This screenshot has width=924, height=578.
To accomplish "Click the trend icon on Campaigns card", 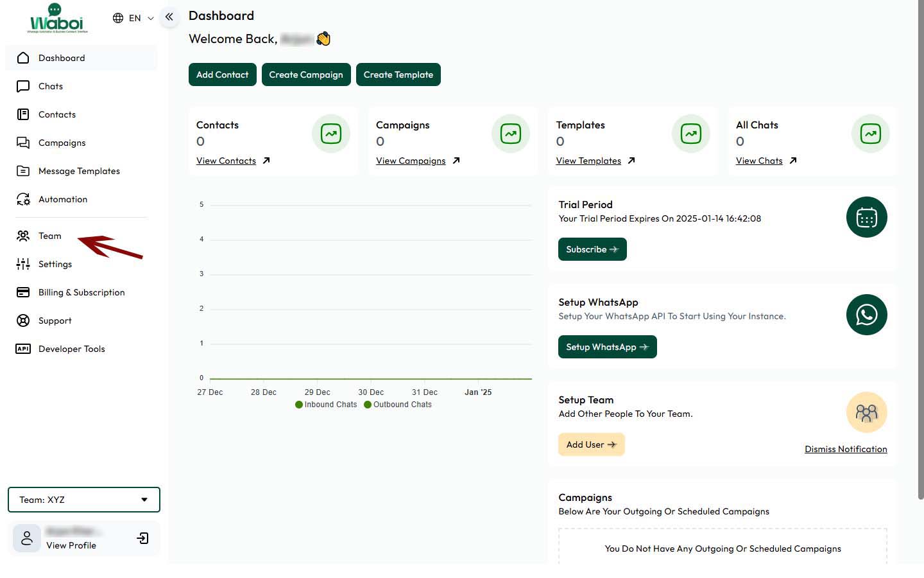I will (x=511, y=134).
